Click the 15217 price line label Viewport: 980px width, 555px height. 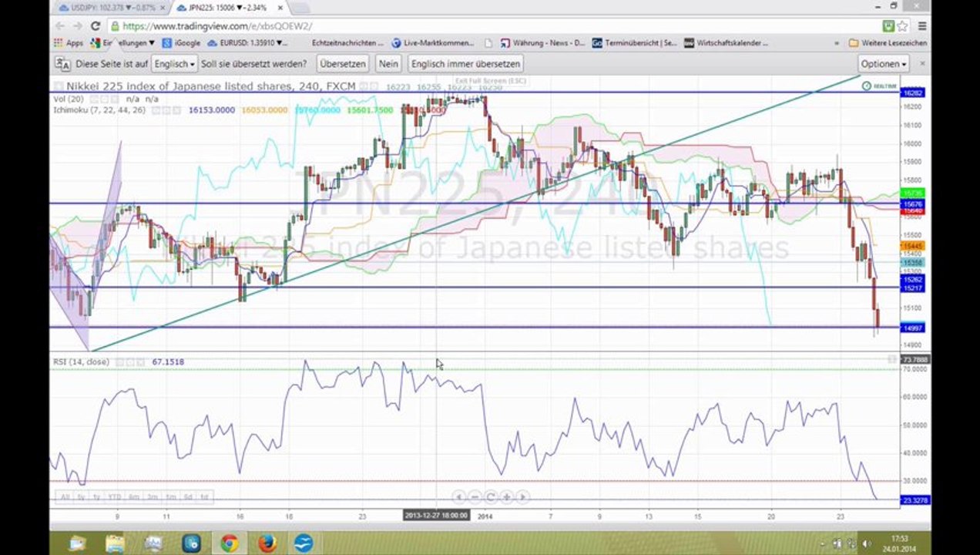point(913,288)
